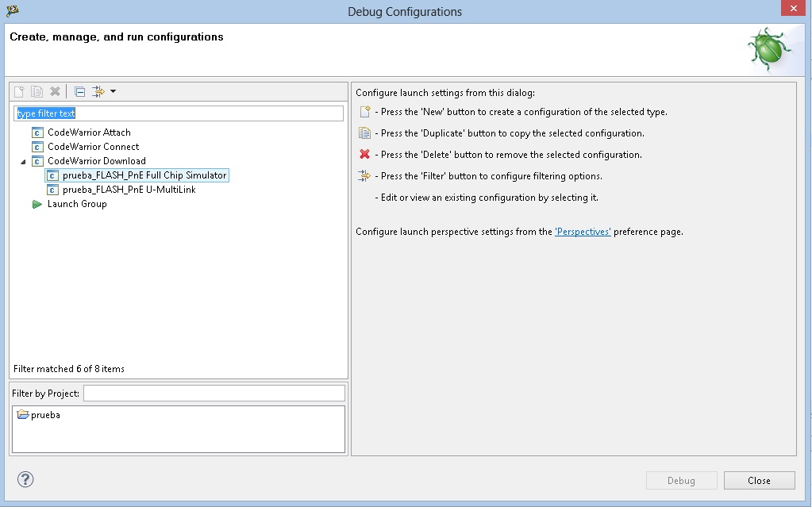Select the CodeWarrior Connect configuration type

pos(93,147)
